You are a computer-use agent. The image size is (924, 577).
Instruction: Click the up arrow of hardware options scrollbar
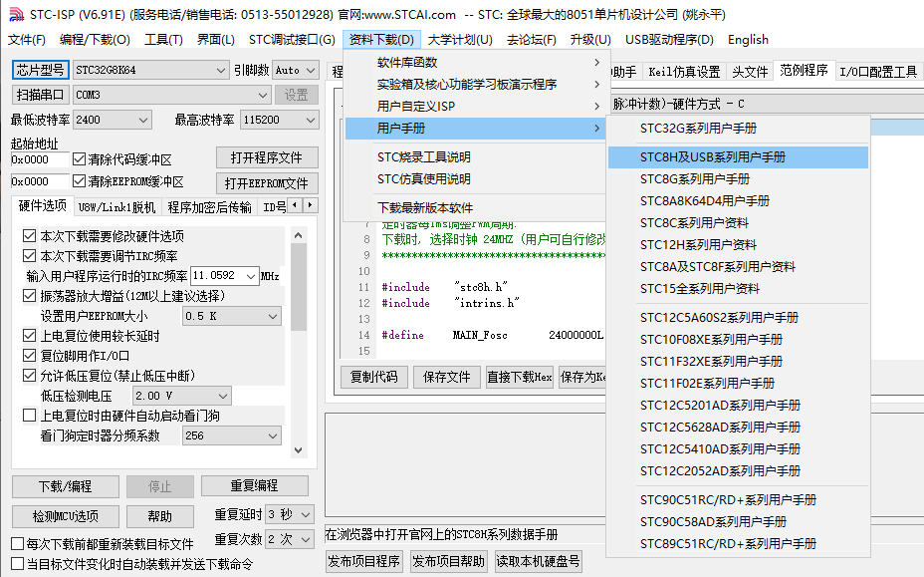click(298, 235)
